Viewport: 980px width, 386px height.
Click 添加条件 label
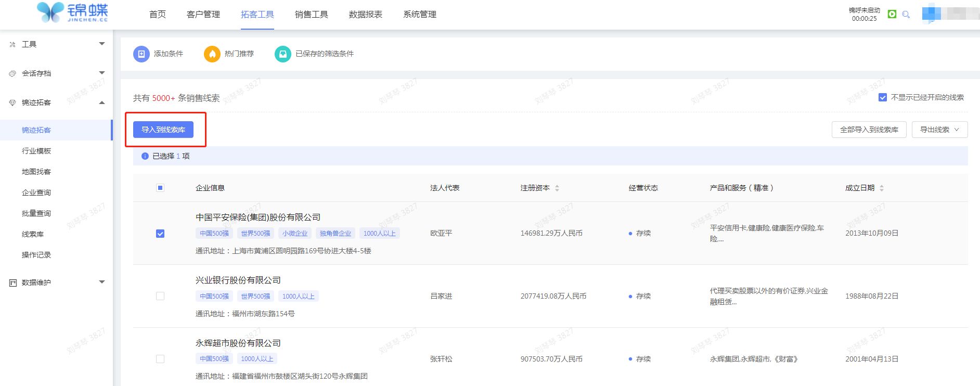coord(169,54)
